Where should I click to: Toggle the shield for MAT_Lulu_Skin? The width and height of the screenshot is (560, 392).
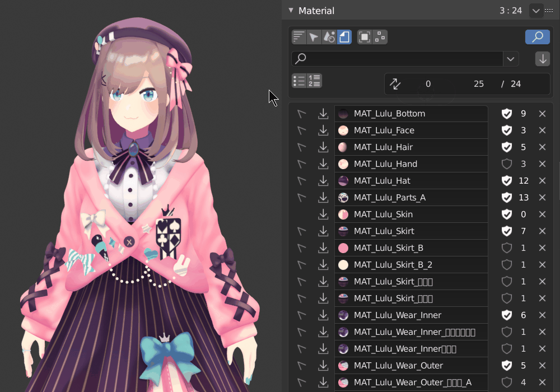click(507, 214)
